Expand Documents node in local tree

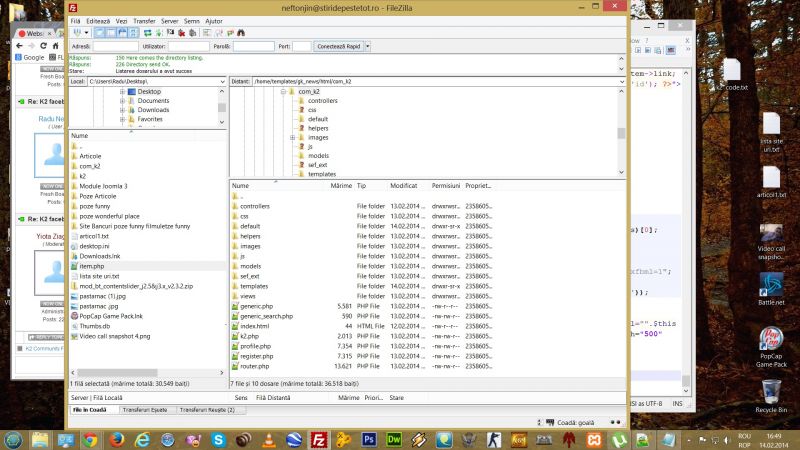pyautogui.click(x=122, y=101)
